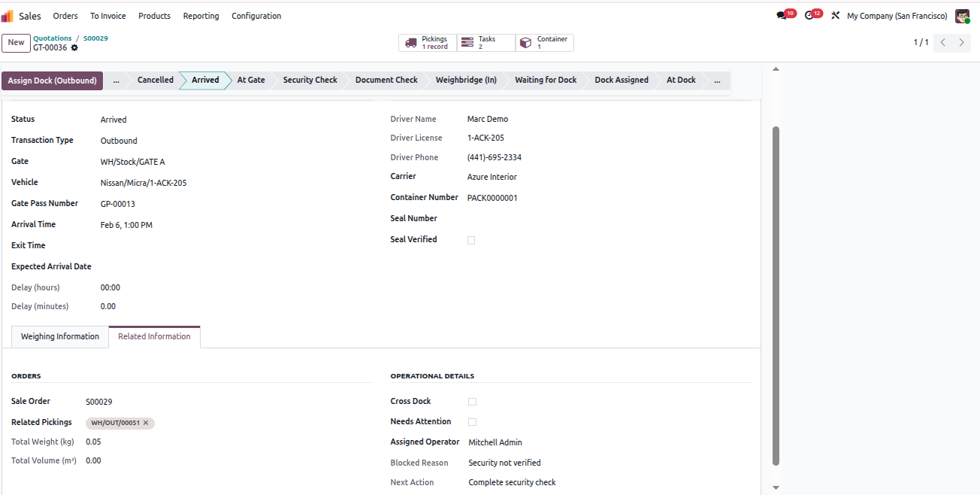Screen dimensions: 980x495
Task: Go to the previous record arrow
Action: pyautogui.click(x=943, y=43)
